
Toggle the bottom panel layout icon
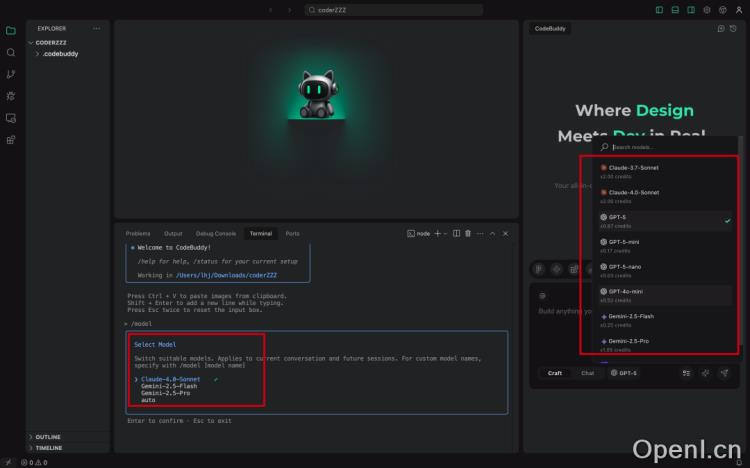[x=675, y=10]
